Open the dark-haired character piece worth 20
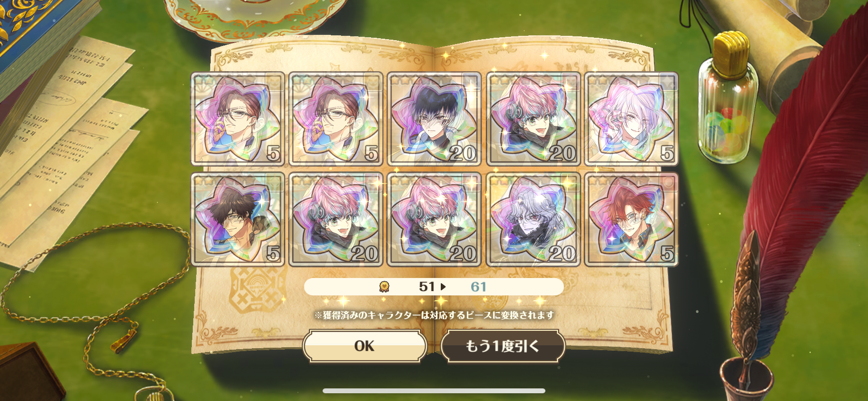Screen dimensions: 868x401 pos(434,119)
